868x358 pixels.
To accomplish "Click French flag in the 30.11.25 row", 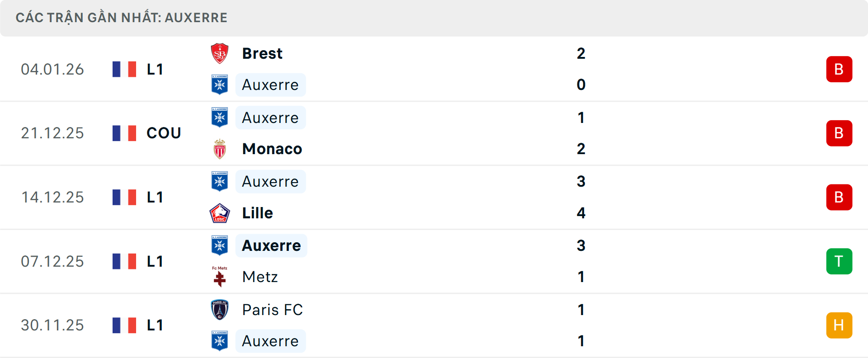I will pyautogui.click(x=124, y=325).
